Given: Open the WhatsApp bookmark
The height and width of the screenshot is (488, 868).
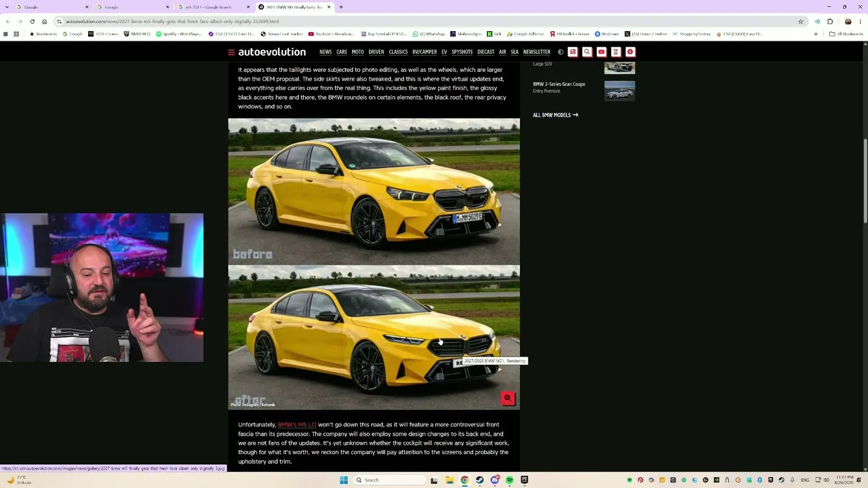Looking at the screenshot, I should (429, 34).
